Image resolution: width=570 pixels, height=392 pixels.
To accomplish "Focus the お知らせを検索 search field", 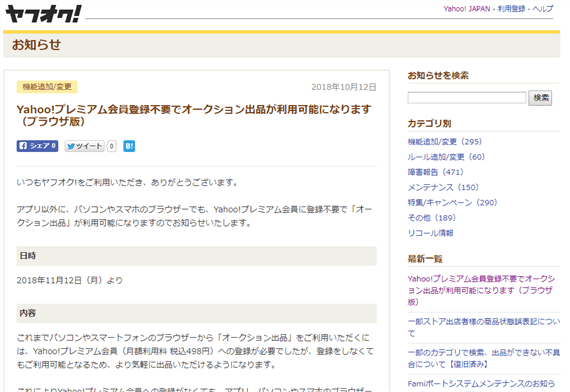I will point(467,98).
